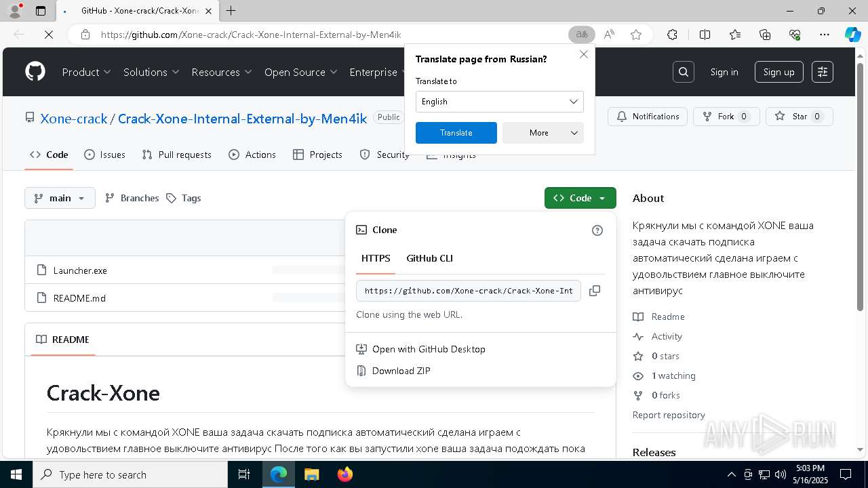The image size is (868, 488).
Task: Click the Windows taskbar search box
Action: [x=130, y=474]
